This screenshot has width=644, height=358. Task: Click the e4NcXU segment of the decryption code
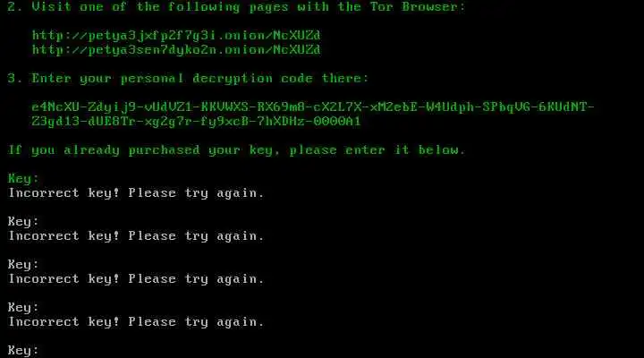tap(55, 107)
